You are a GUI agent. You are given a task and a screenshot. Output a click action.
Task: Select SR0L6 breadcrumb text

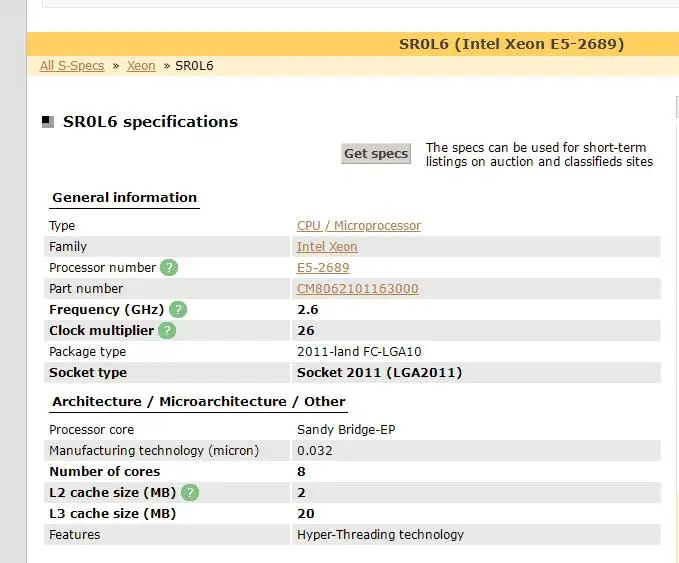coord(194,66)
